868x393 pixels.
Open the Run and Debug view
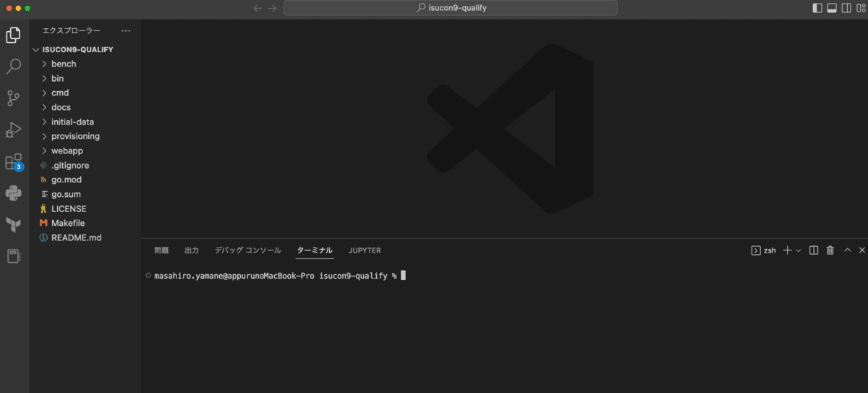point(13,130)
